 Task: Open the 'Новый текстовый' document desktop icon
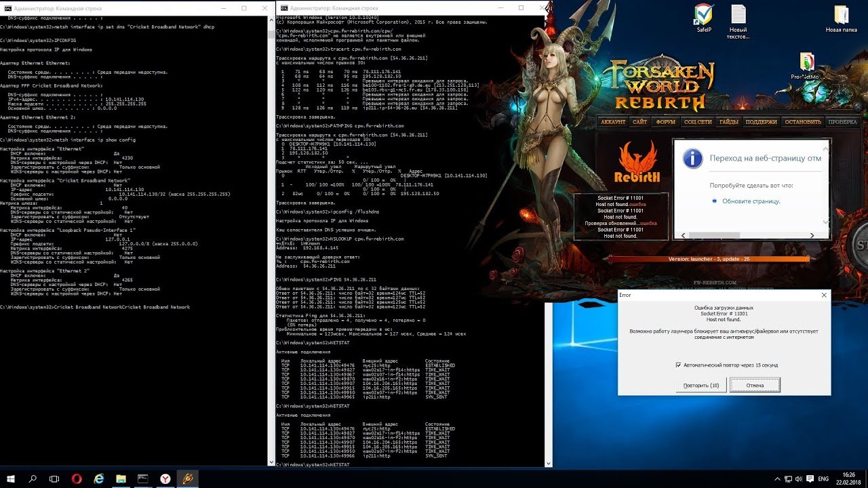(738, 22)
